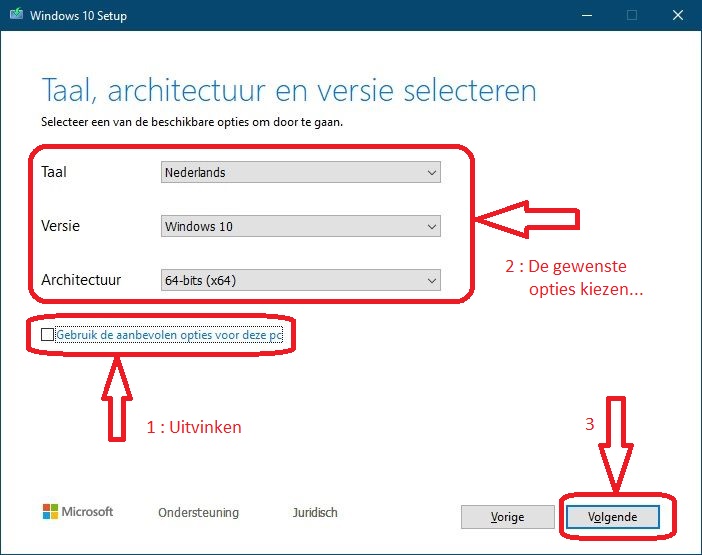Click the 'Versie' label
The height and width of the screenshot is (555, 702).
(60, 226)
